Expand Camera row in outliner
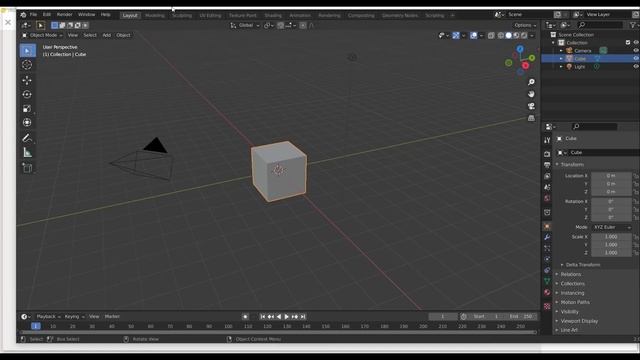This screenshot has height=360, width=640. pos(561,51)
